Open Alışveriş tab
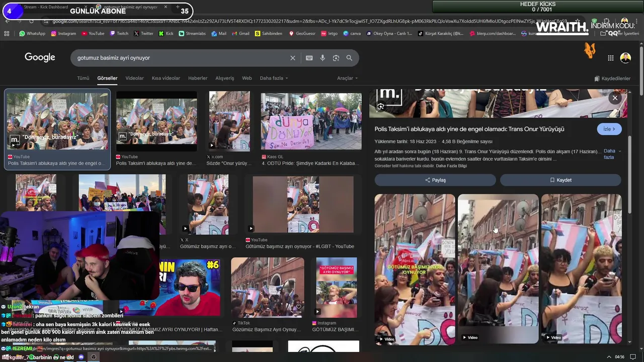The width and height of the screenshot is (644, 362). coord(225,78)
